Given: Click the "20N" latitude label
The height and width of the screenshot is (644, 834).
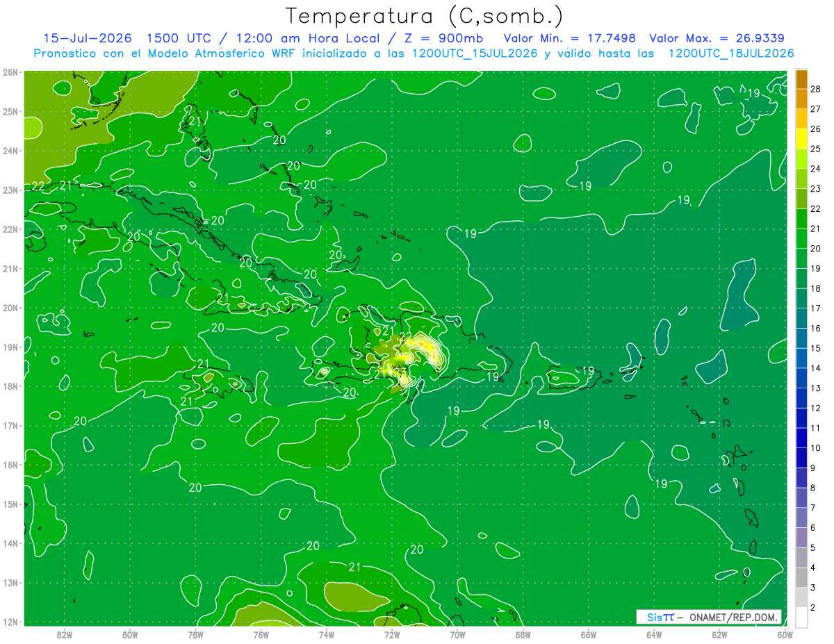Looking at the screenshot, I should (x=10, y=308).
